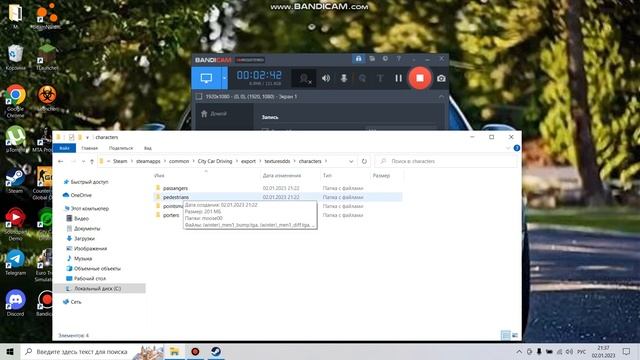This screenshot has width=640, height=360.
Task: Open Быстрый доступ in navigation pane
Action: (89, 182)
